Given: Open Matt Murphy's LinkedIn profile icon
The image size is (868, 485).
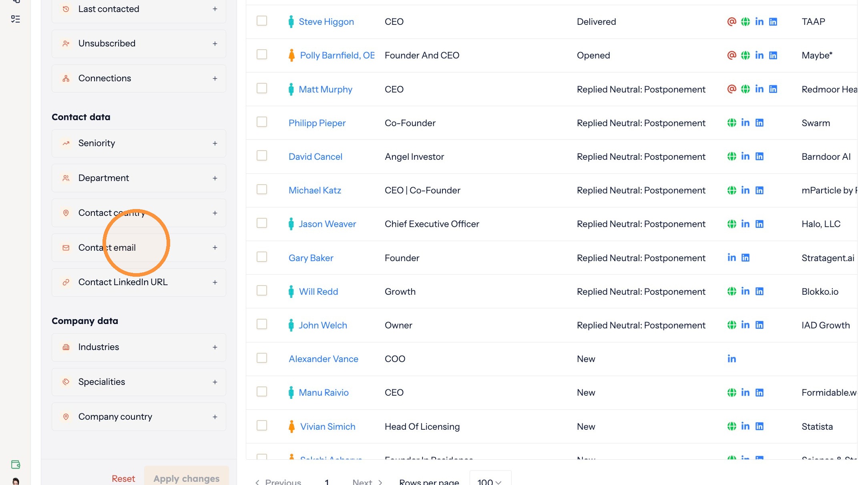Looking at the screenshot, I should tap(759, 89).
